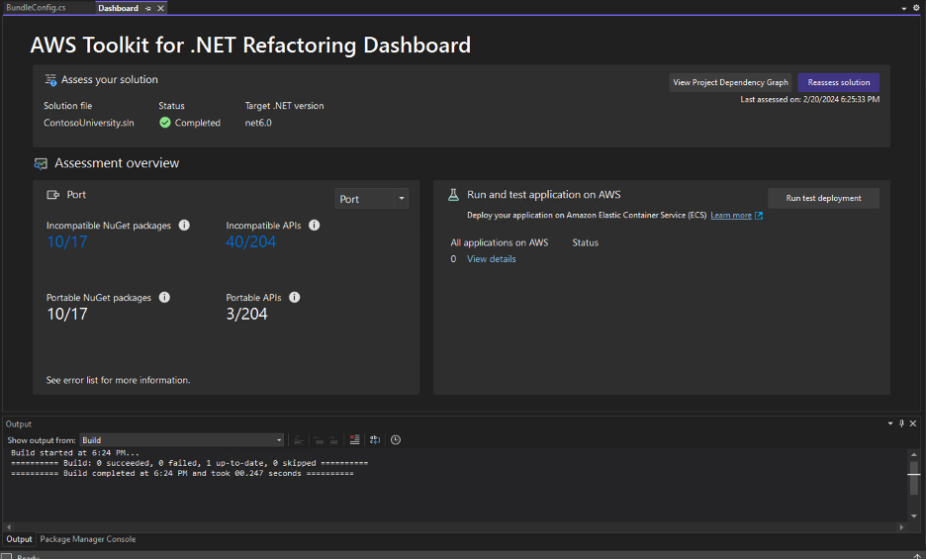
Task: Switch to Package Manager Console tab
Action: pos(88,539)
